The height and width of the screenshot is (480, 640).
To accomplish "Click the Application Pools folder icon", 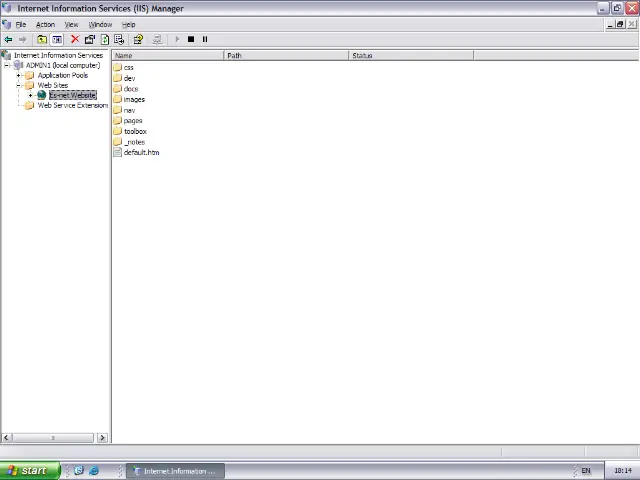I will tap(29, 75).
